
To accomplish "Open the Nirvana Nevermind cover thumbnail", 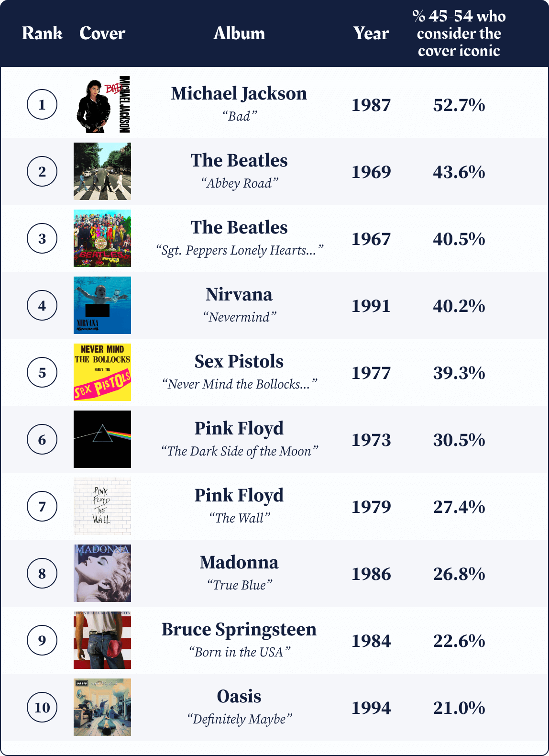I will pyautogui.click(x=102, y=305).
